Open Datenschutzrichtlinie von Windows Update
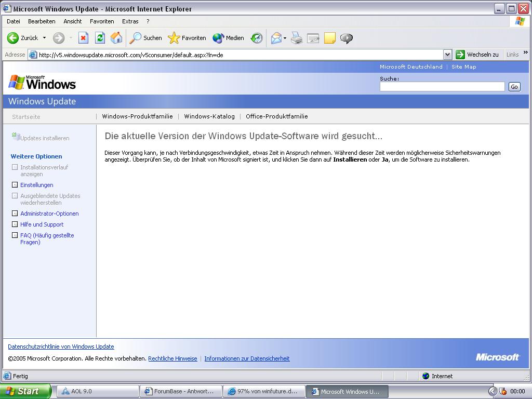This screenshot has height=399, width=532. coord(61,347)
